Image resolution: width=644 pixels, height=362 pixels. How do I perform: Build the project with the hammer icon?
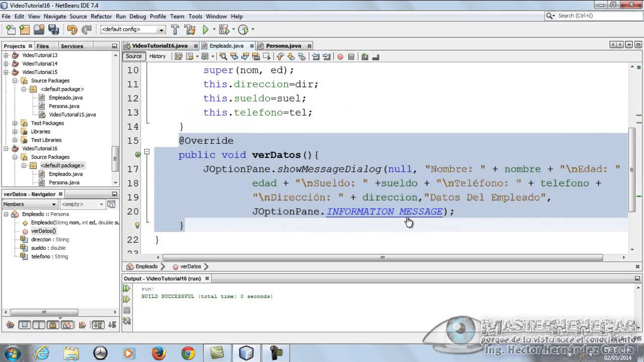point(175,30)
